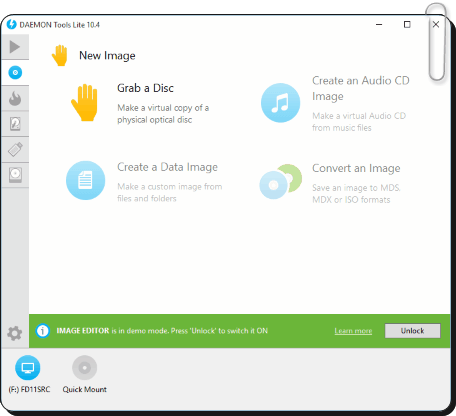
Task: Minimize the DAEMON Tools Lite window
Action: click(379, 24)
